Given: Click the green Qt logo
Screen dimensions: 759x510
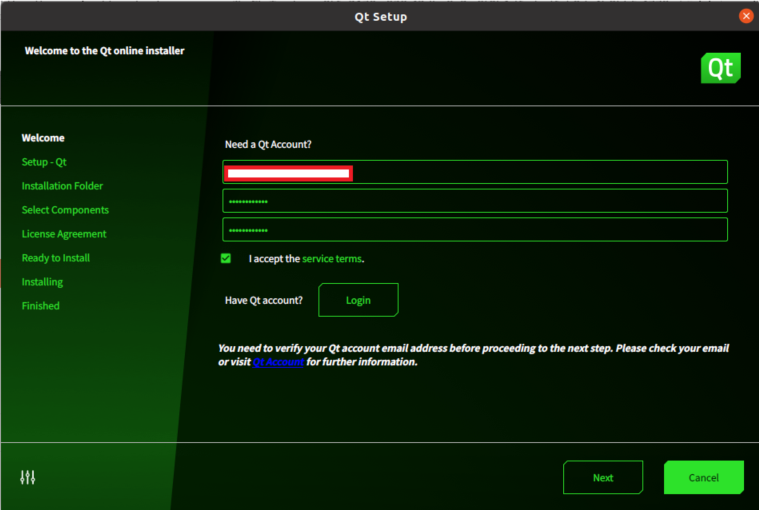Looking at the screenshot, I should tap(720, 68).
